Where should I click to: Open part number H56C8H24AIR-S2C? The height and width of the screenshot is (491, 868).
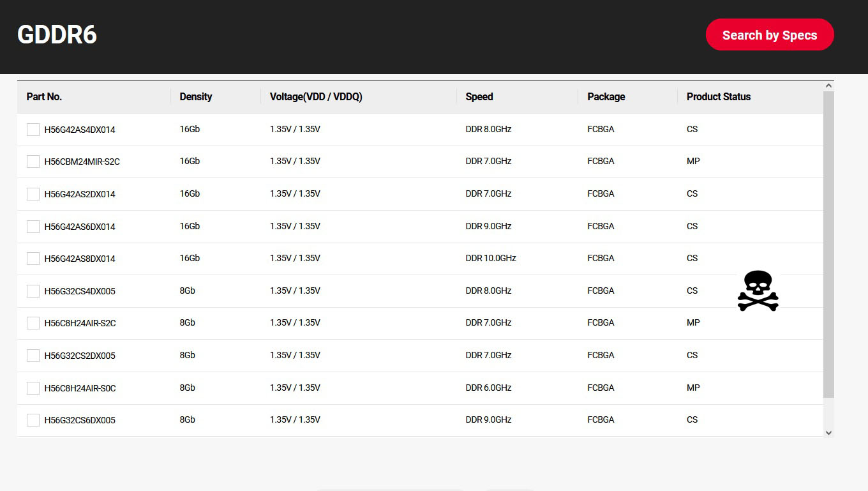click(x=80, y=323)
